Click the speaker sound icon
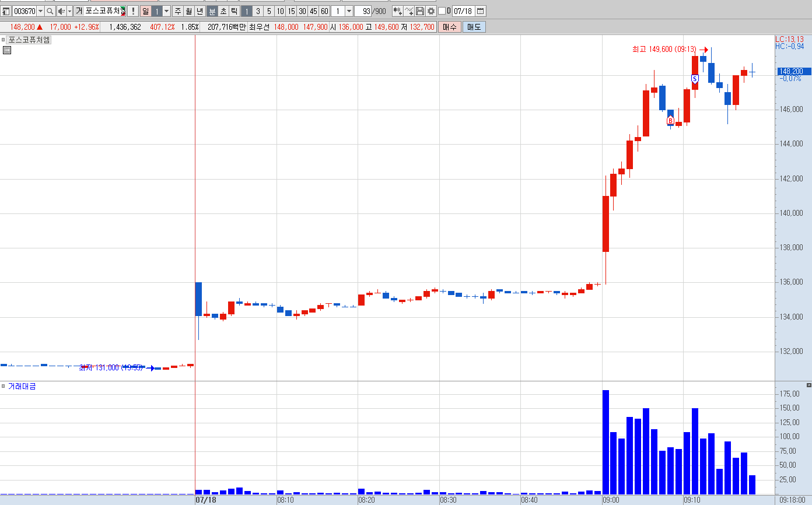Viewport: 812px width, 505px height. (x=61, y=11)
